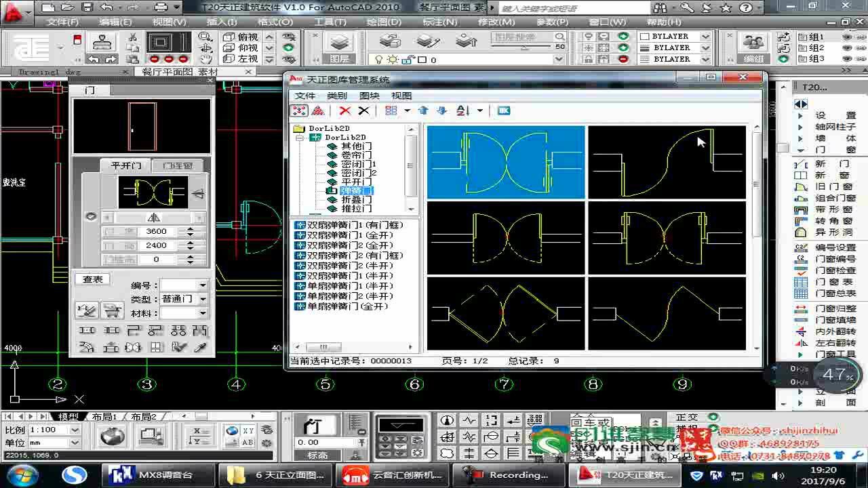
Task: Select 其他门 category in tree
Action: (356, 146)
